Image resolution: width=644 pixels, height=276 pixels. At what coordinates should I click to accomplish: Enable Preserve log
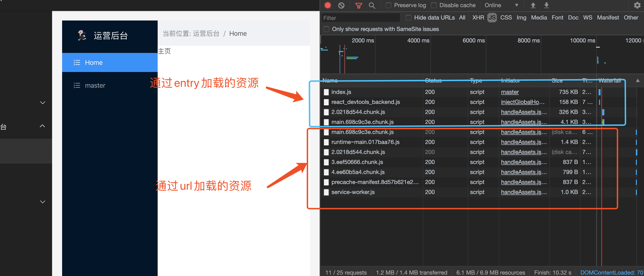tap(388, 5)
